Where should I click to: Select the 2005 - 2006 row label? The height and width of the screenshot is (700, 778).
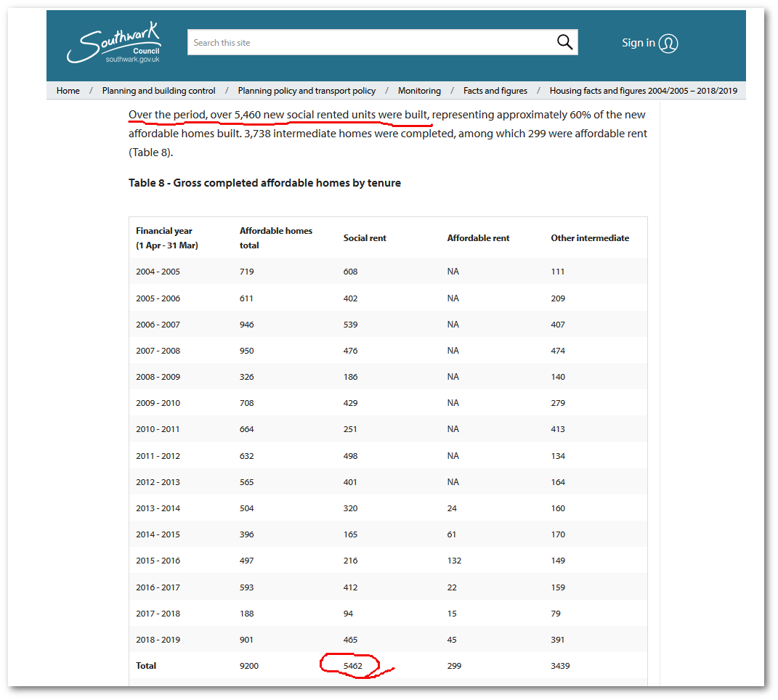coord(158,298)
